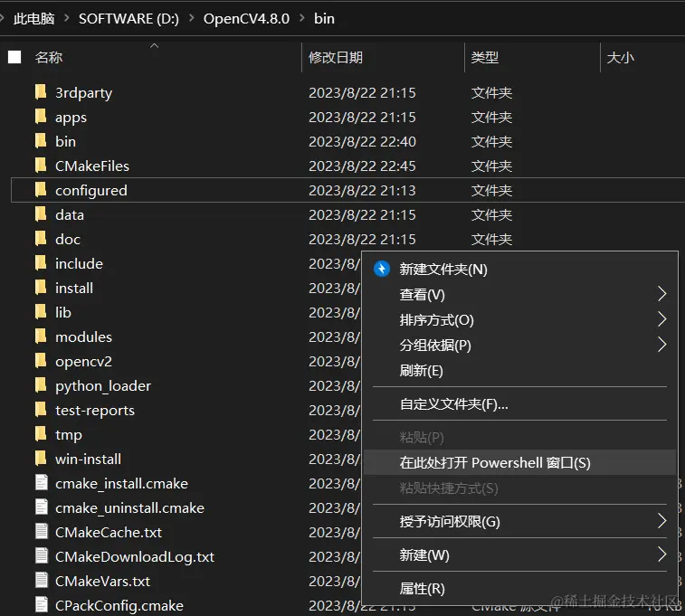Go to SOFTWARE (D:) breadcrumb
The width and height of the screenshot is (685, 616).
(x=128, y=18)
